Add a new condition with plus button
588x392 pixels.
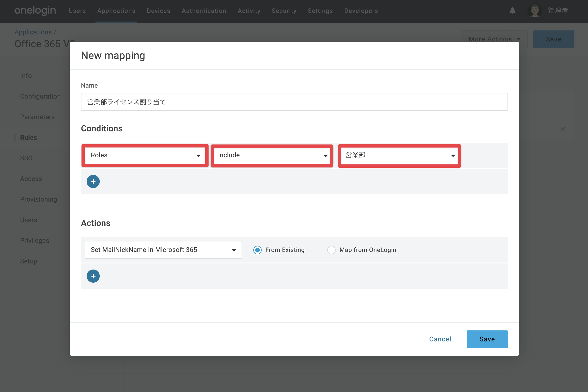pyautogui.click(x=93, y=181)
